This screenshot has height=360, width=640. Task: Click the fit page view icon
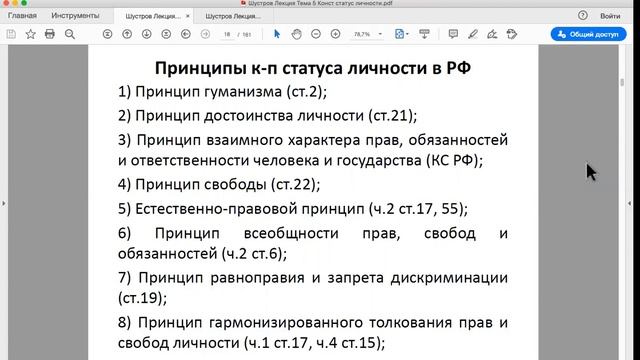pyautogui.click(x=399, y=34)
